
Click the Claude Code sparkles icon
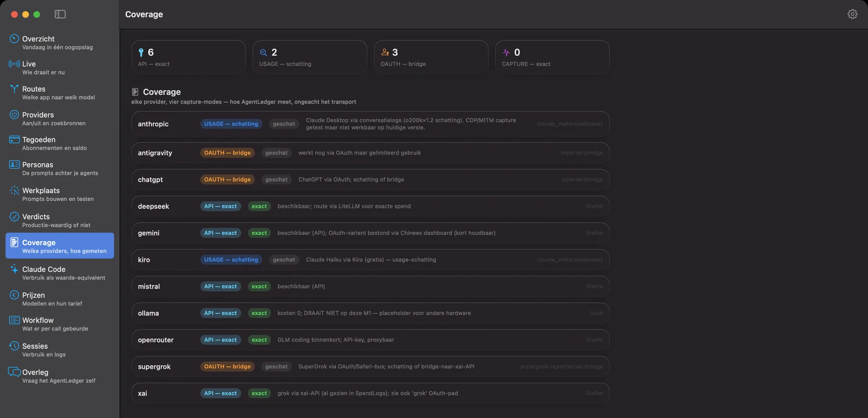[14, 269]
